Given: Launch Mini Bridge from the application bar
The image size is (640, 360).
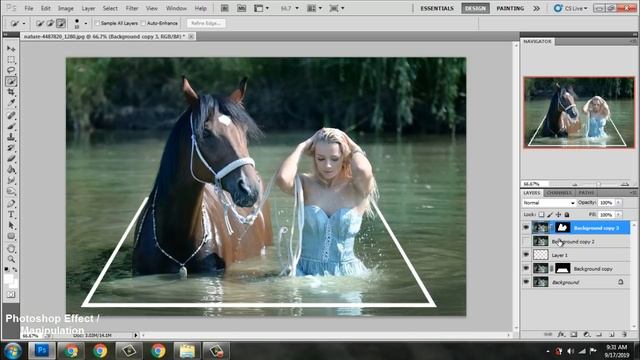Looking at the screenshot, I should click(241, 8).
